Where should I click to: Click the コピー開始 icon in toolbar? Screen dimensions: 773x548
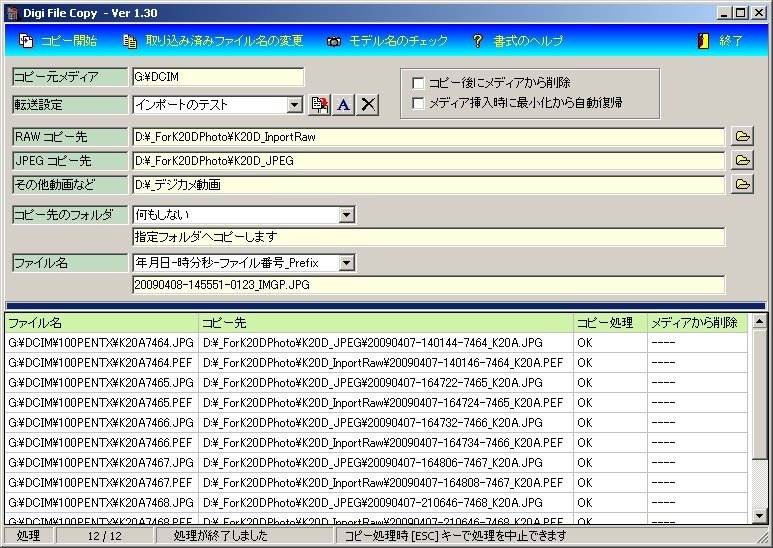pos(26,41)
